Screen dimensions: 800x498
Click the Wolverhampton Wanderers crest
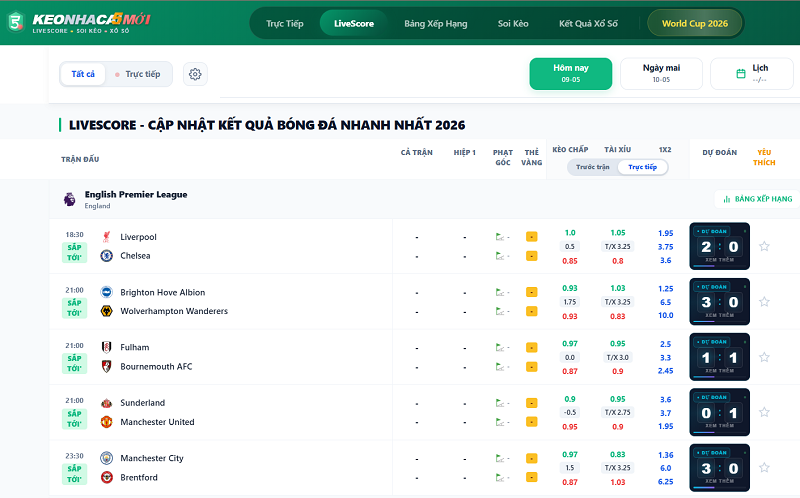pos(107,311)
